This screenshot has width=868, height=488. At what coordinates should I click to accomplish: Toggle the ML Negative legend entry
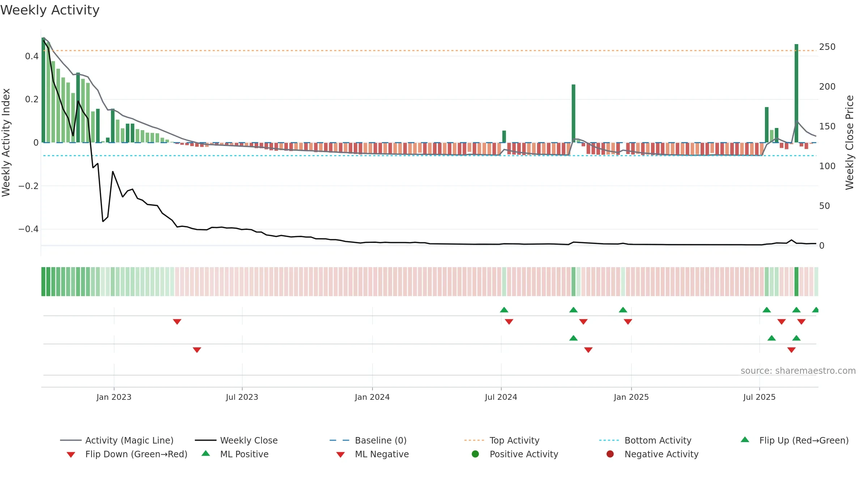(x=373, y=454)
